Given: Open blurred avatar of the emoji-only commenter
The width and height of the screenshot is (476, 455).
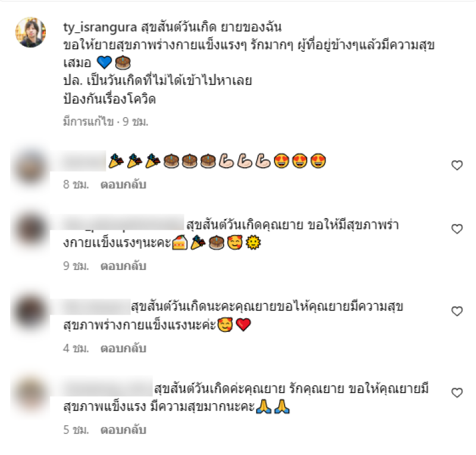Looking at the screenshot, I should point(30,167).
